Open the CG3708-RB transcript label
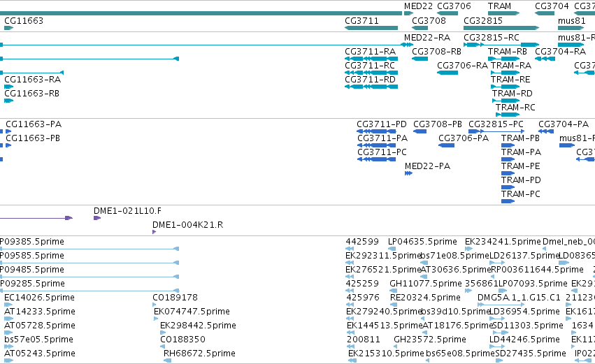 pos(436,52)
